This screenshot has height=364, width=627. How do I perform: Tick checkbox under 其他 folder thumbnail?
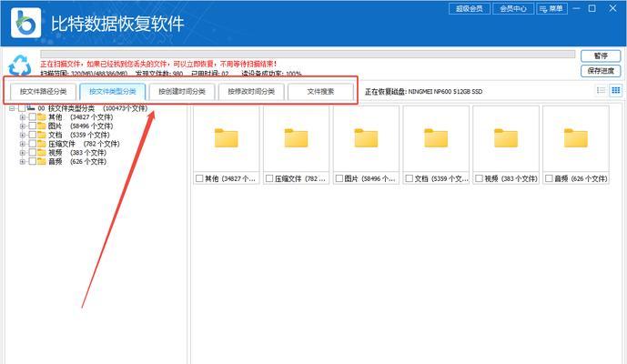tap(199, 178)
